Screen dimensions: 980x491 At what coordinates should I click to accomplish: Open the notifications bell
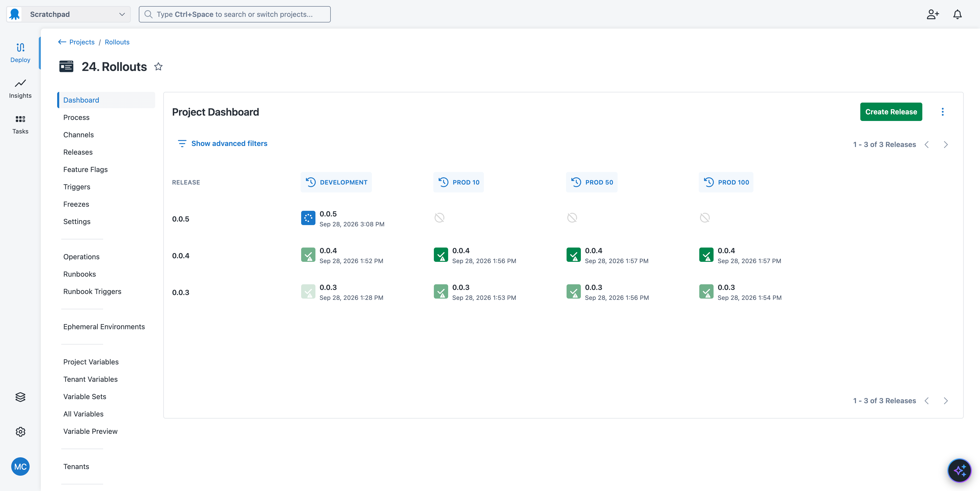pos(957,15)
